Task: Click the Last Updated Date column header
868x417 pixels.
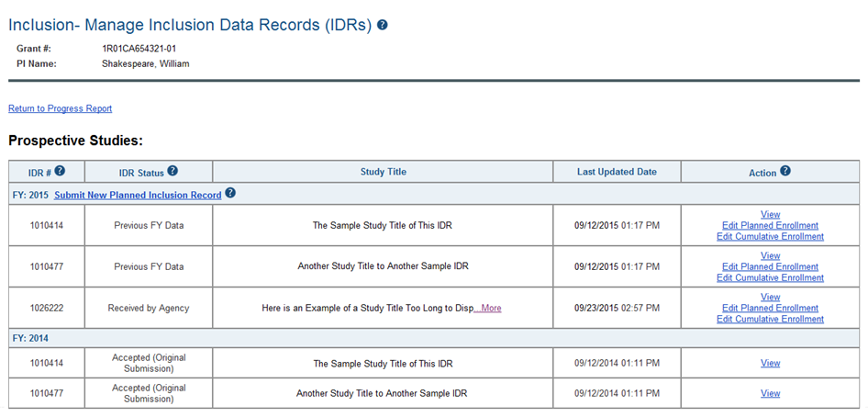Action: (617, 172)
